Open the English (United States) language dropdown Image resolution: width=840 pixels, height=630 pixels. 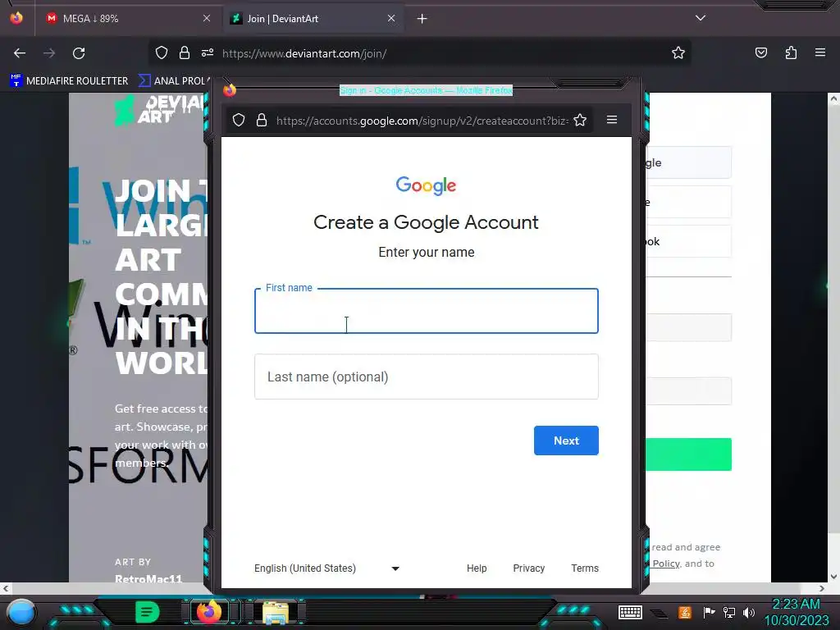click(x=326, y=568)
